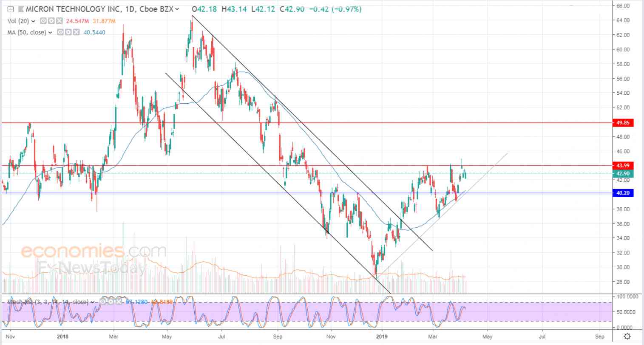
Task: Click the 28.00 price axis label
Action: (x=623, y=282)
